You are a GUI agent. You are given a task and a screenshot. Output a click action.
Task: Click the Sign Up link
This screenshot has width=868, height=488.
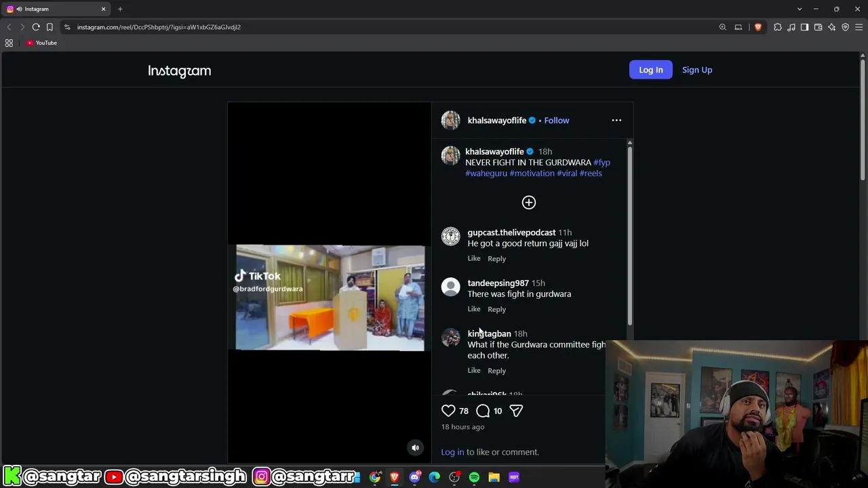(697, 70)
